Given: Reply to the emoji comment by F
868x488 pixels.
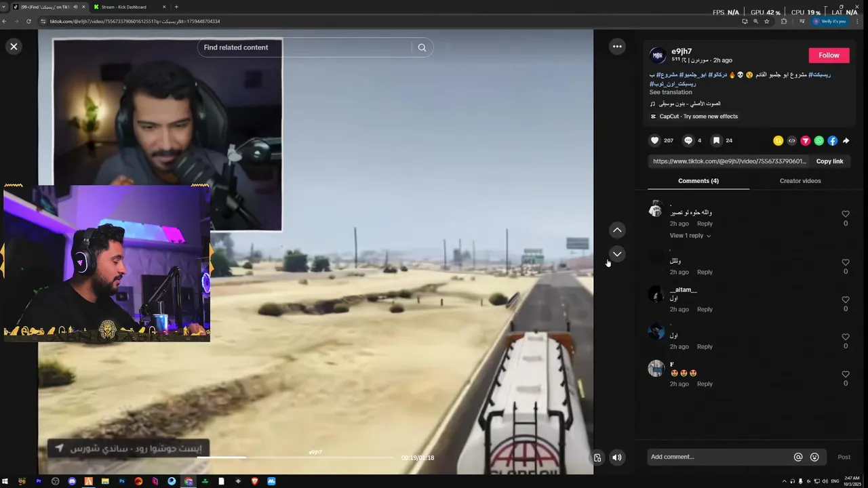Looking at the screenshot, I should 705,384.
